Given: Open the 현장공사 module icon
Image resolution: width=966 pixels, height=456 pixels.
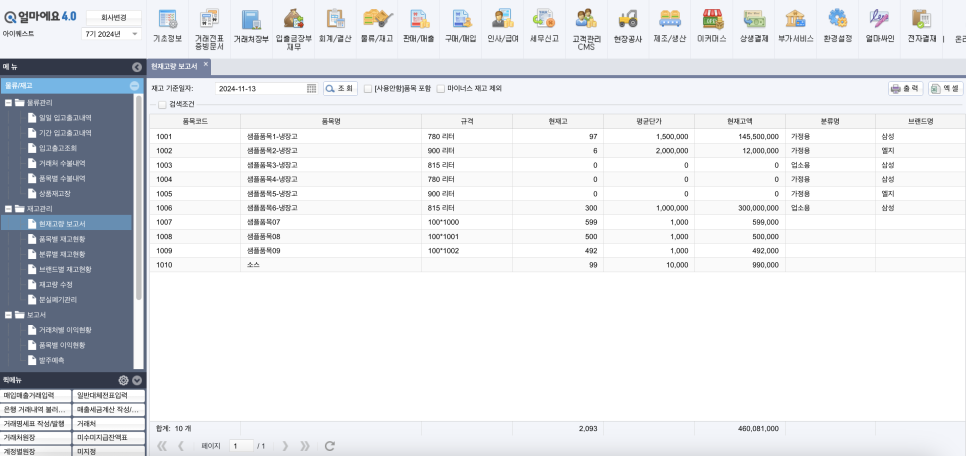Looking at the screenshot, I should pos(628,25).
